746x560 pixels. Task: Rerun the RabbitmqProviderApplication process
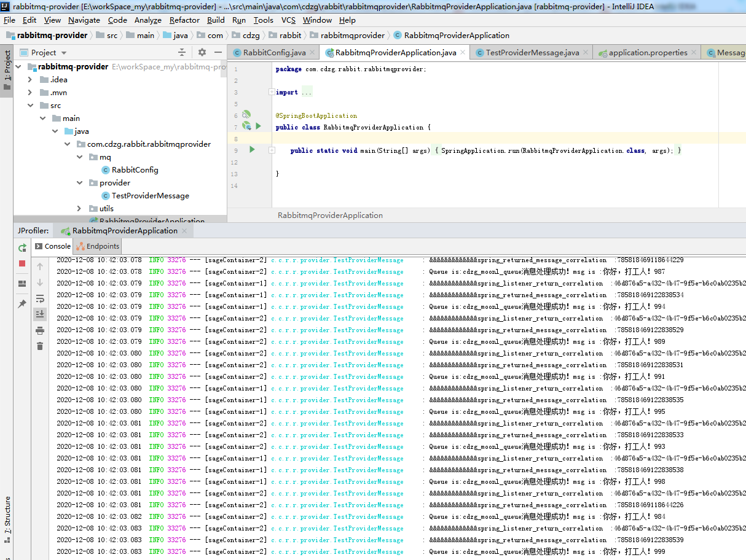point(22,248)
